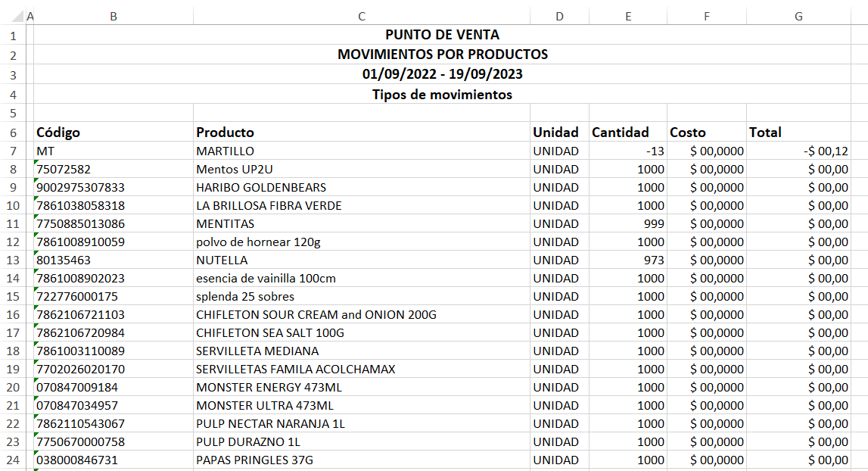Click the Tipos de movimientos cell
This screenshot has width=868, height=471.
[442, 94]
